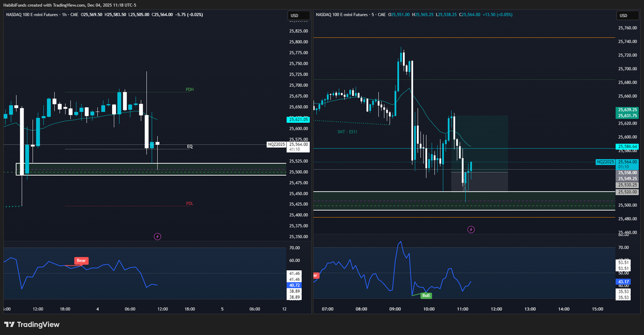Image resolution: width=644 pixels, height=335 pixels.
Task: Select the orange horizontal line on 5-minute chart
Action: pos(464,38)
